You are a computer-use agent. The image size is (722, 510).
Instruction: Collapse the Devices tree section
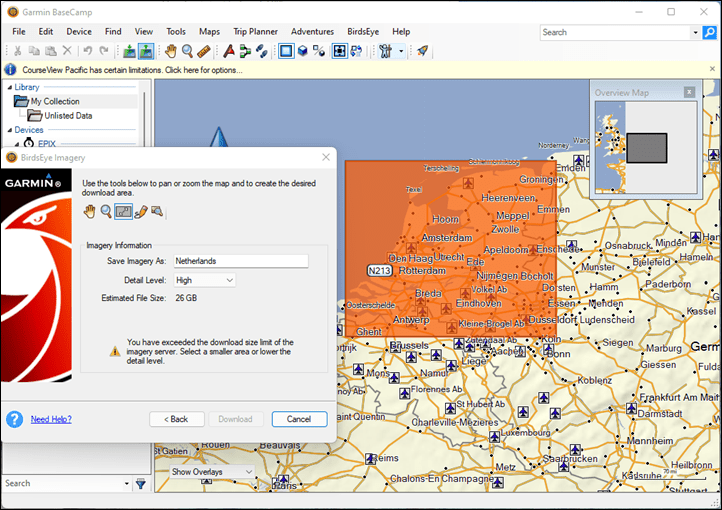point(10,130)
